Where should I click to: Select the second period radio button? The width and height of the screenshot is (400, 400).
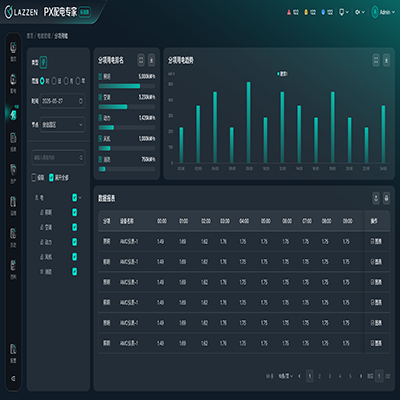click(x=54, y=81)
